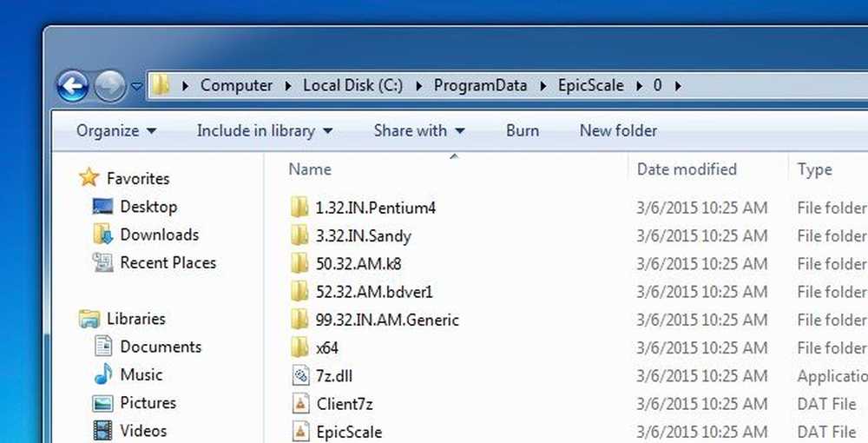Click the Favorites star icon

tap(89, 178)
